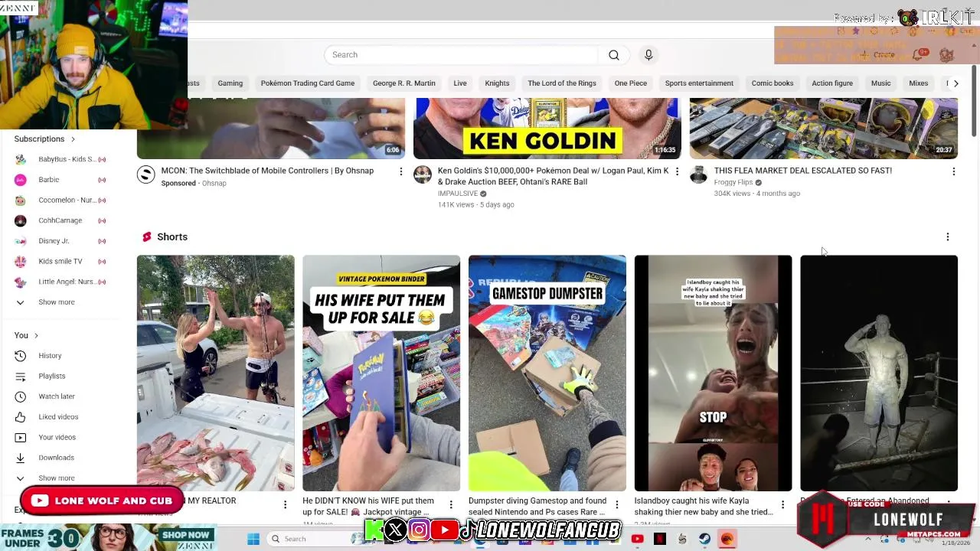
Task: Open options for MY REALTOR Short
Action: coord(285,505)
